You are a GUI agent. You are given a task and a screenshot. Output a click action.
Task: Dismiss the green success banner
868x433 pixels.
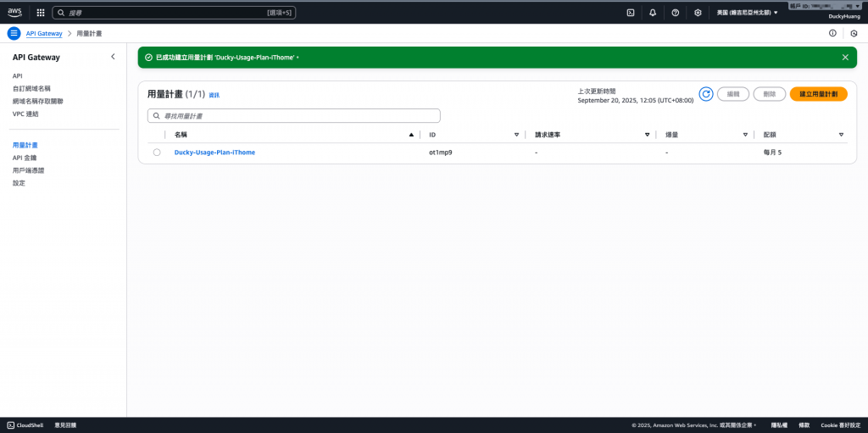click(x=845, y=57)
